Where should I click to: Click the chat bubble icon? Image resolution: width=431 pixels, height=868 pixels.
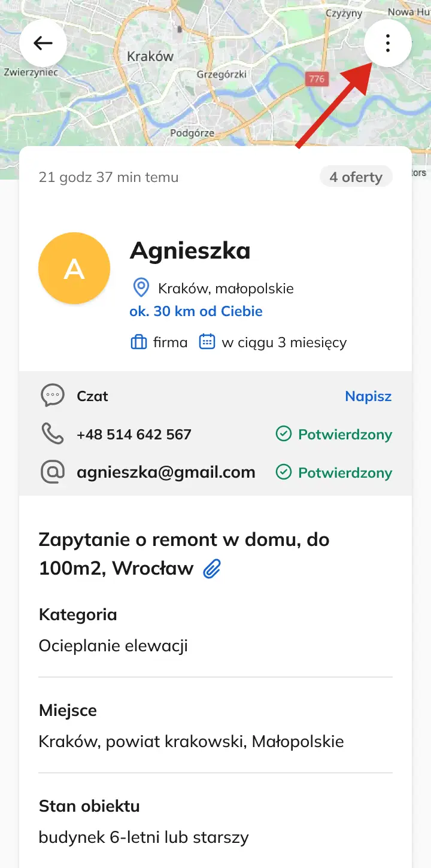click(x=53, y=396)
